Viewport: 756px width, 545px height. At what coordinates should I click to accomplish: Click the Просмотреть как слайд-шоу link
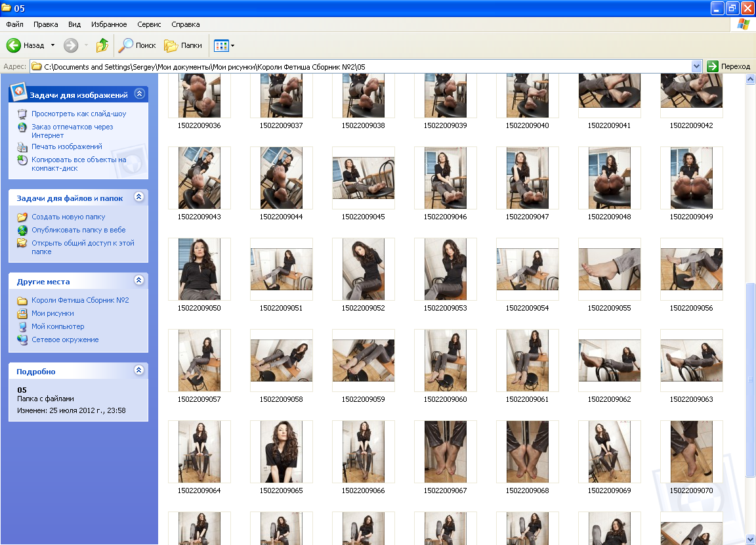[x=79, y=114]
